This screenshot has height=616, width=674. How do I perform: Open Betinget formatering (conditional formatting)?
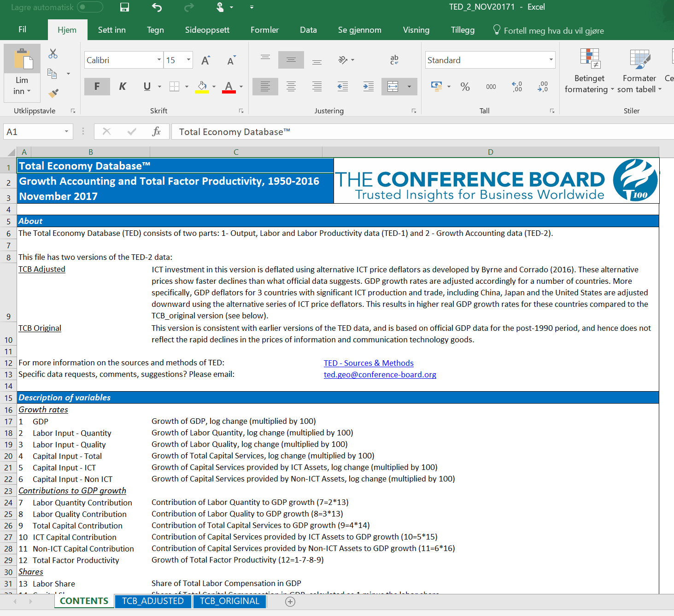point(589,70)
